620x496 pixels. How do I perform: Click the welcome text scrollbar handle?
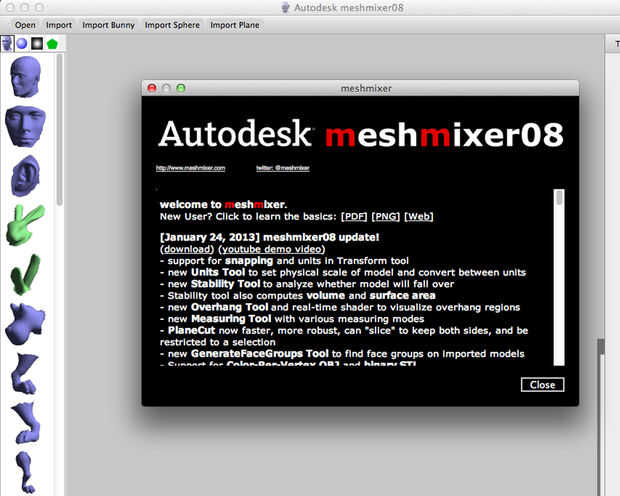559,197
